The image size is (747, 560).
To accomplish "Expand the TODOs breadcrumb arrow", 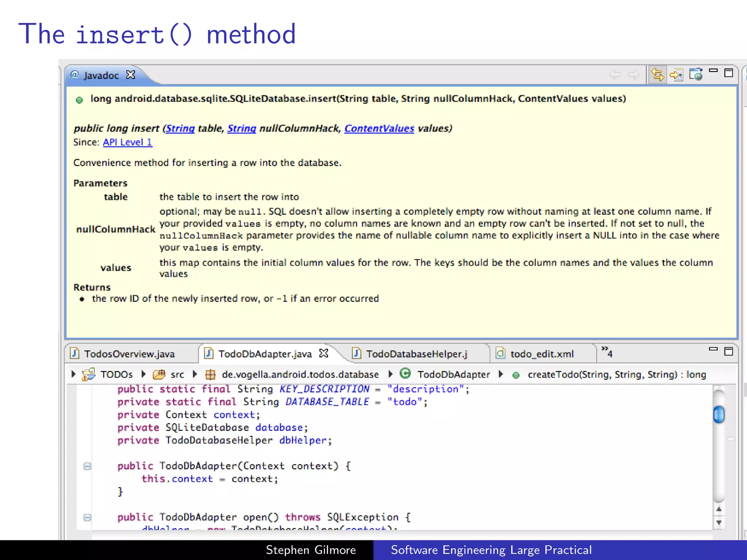I will 73,374.
